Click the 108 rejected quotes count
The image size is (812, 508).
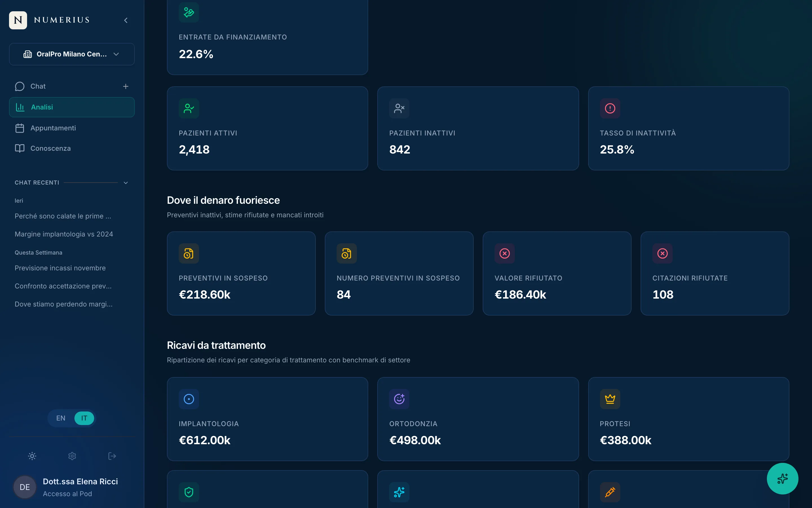pyautogui.click(x=663, y=295)
